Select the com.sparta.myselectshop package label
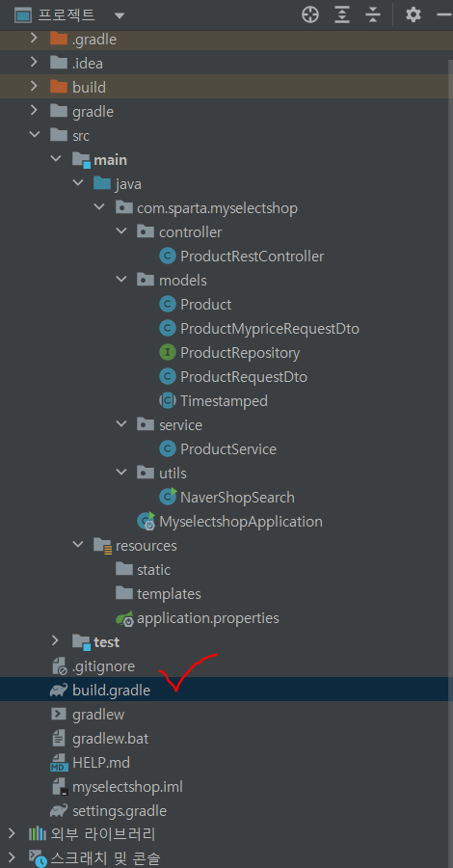 (x=218, y=208)
